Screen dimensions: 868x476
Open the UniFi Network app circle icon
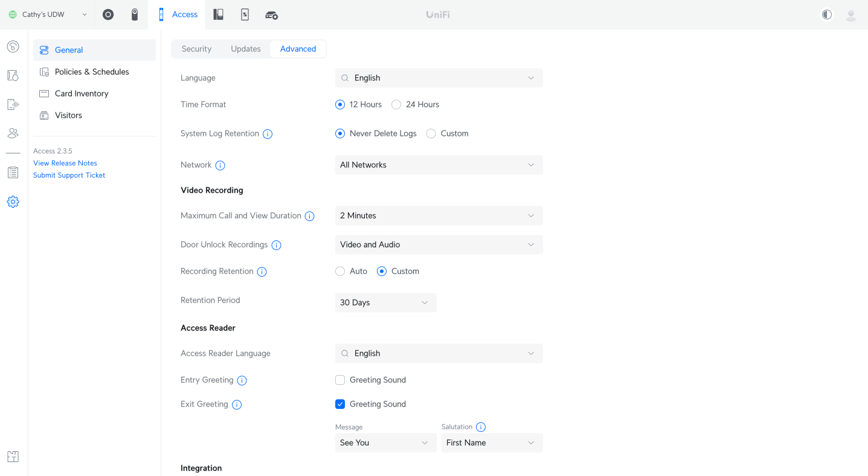tap(108, 14)
